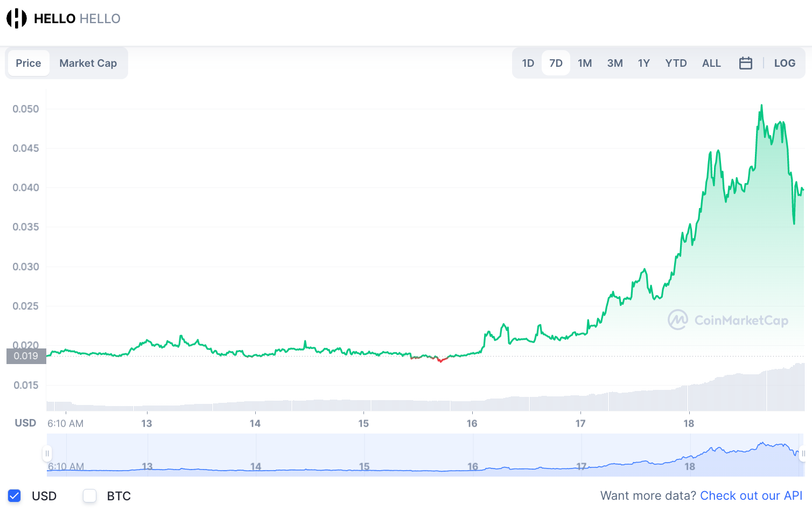Click the date label 18 on x-axis

689,423
